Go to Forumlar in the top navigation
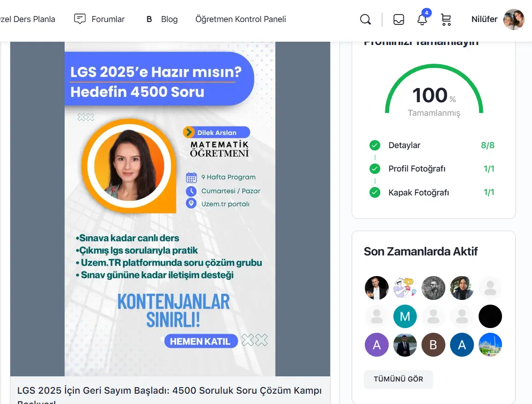532x404 pixels. point(108,19)
